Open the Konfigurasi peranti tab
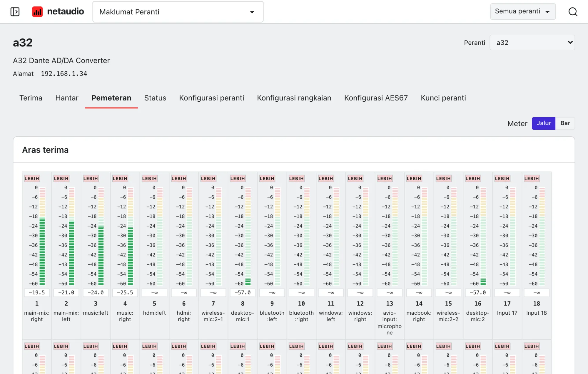 (x=212, y=98)
